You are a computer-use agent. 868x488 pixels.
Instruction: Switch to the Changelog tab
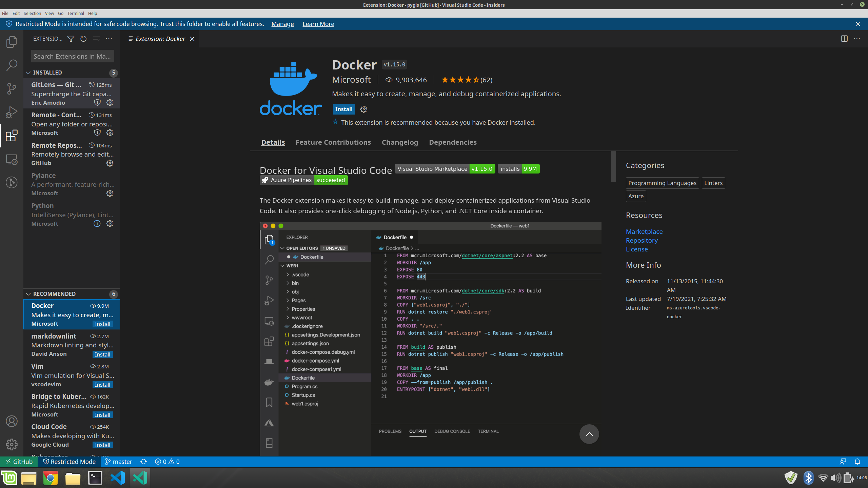point(400,142)
